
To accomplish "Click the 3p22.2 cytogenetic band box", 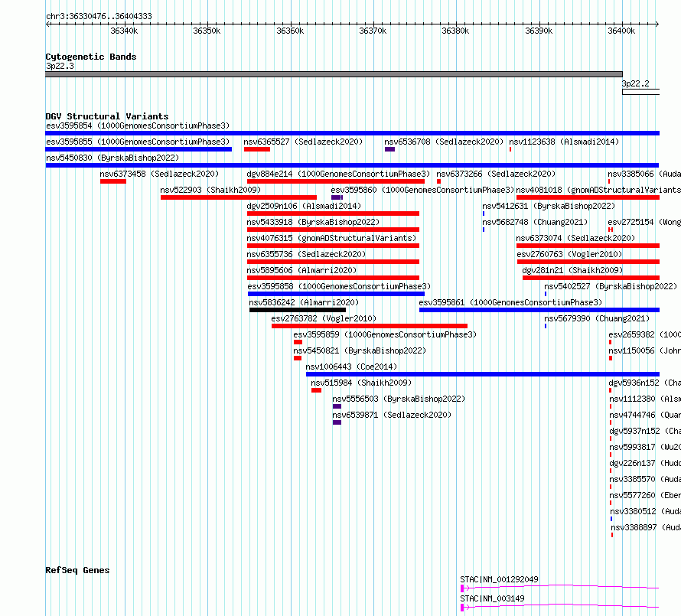I will 640,92.
